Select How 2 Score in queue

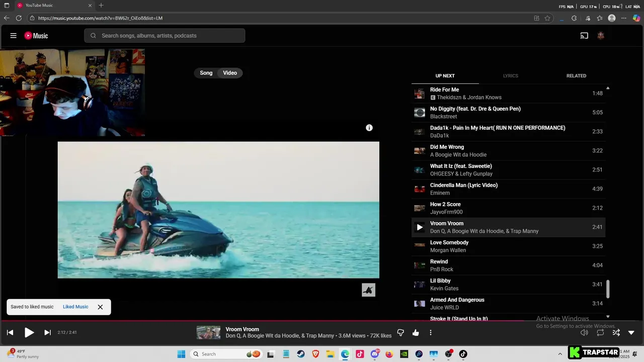point(508,208)
